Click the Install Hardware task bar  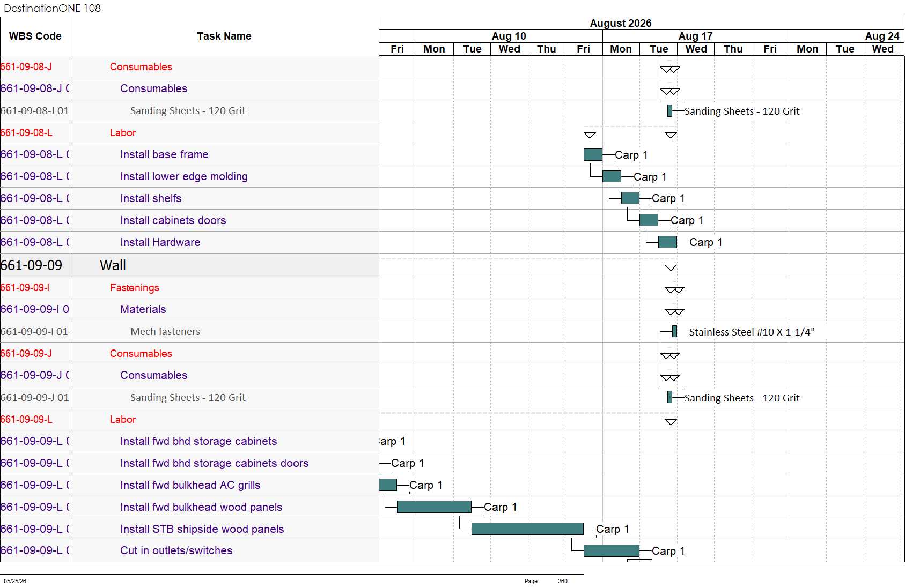(667, 242)
